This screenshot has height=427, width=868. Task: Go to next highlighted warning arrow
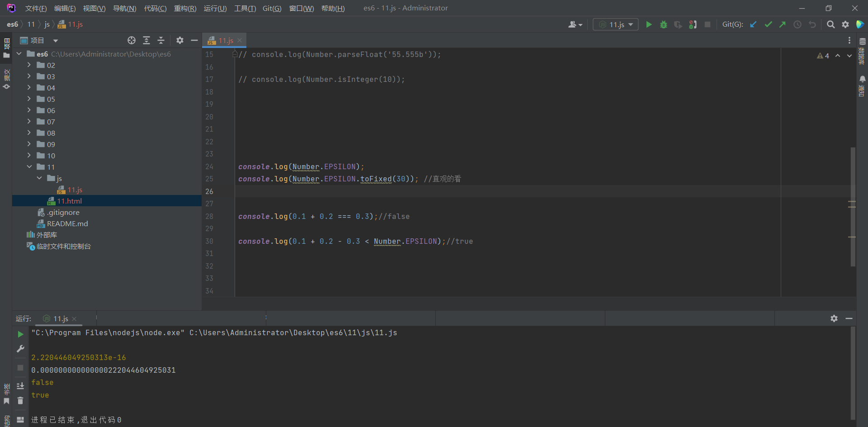[849, 56]
